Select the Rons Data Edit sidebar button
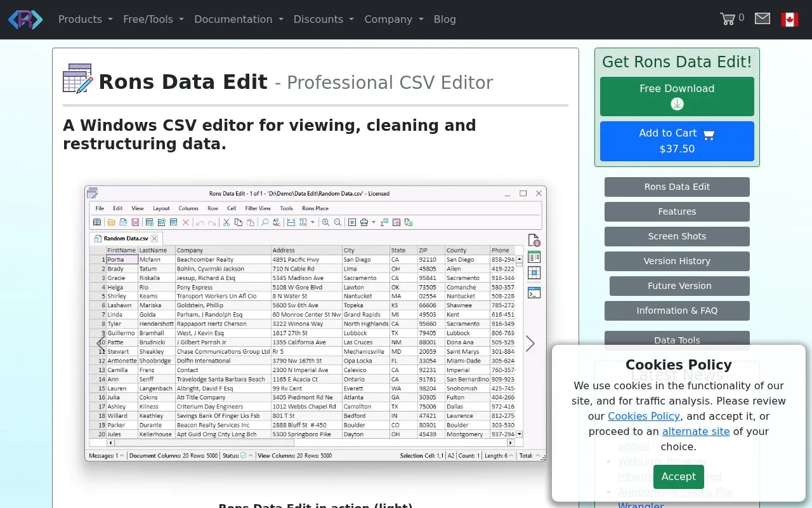 pos(677,187)
